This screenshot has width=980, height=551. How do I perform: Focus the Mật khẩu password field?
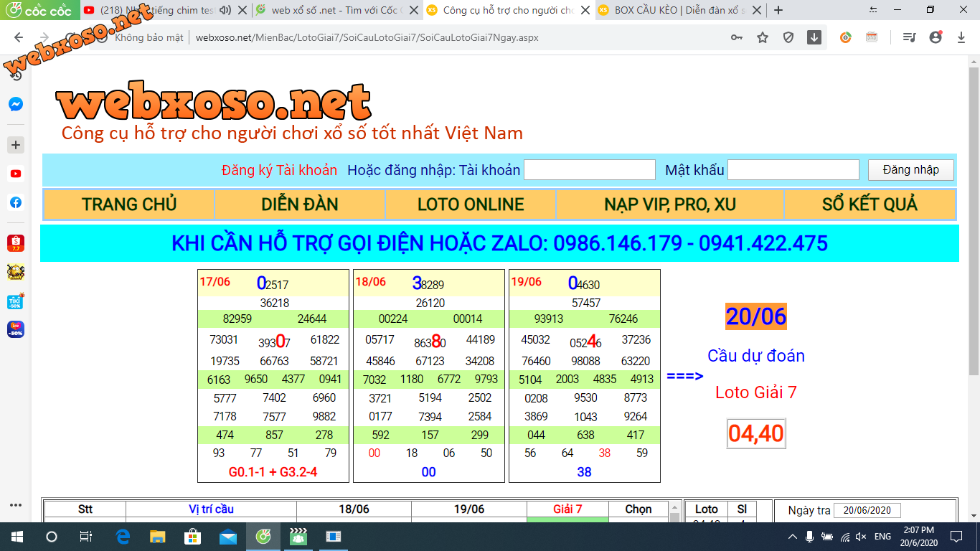[793, 170]
